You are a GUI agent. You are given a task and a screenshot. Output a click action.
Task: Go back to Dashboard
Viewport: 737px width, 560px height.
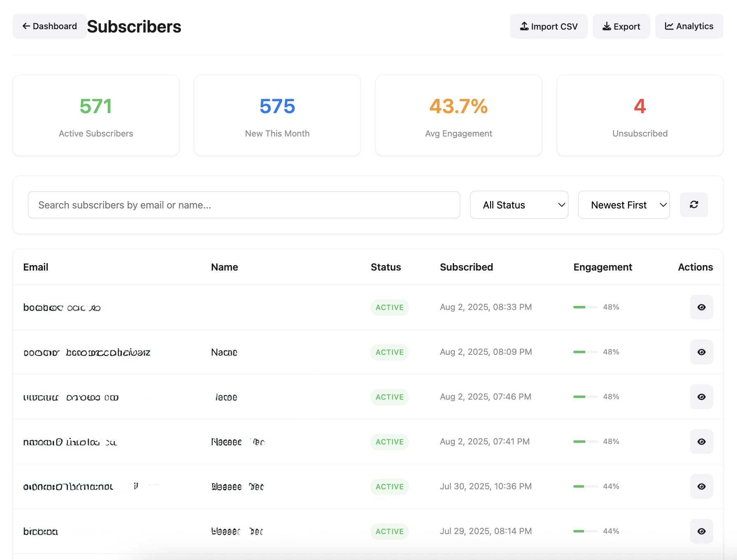49,26
